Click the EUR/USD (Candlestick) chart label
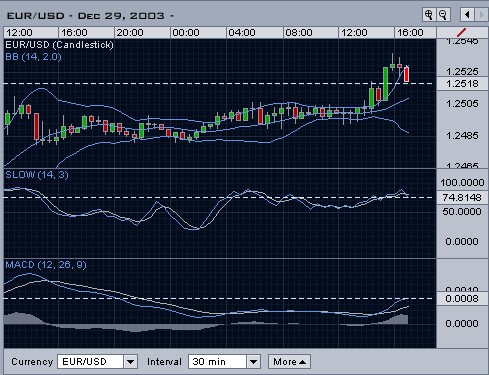 click(x=60, y=45)
